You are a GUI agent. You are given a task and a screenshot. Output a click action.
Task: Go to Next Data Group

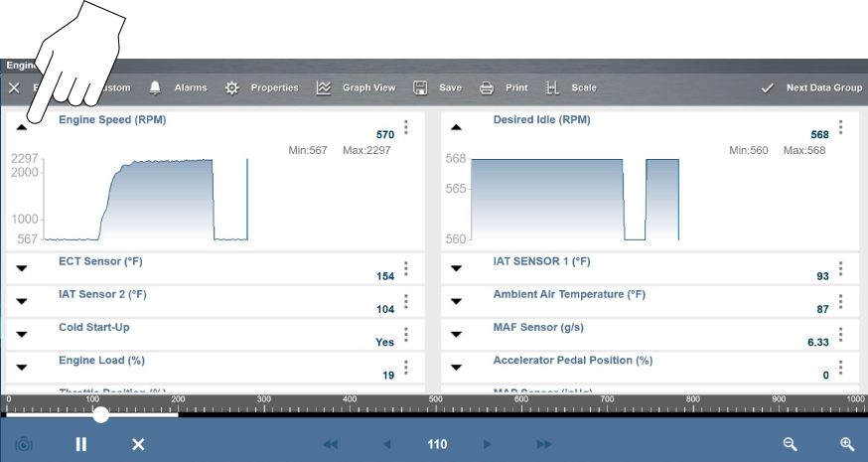[810, 87]
